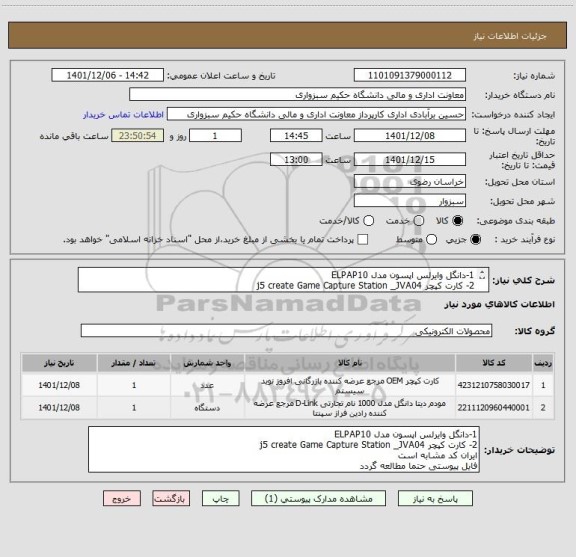
Task: Select the متوسط purchase type radio
Action: [432, 240]
